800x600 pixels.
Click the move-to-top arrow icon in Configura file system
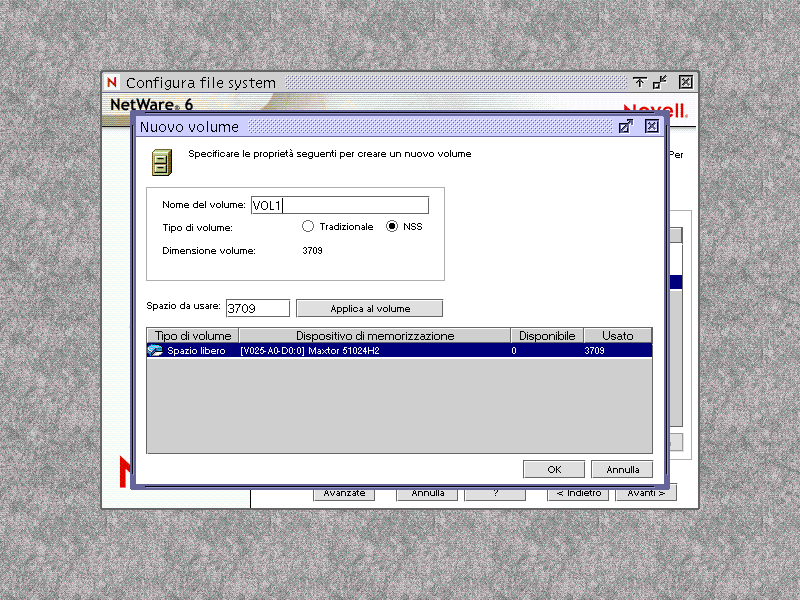639,82
